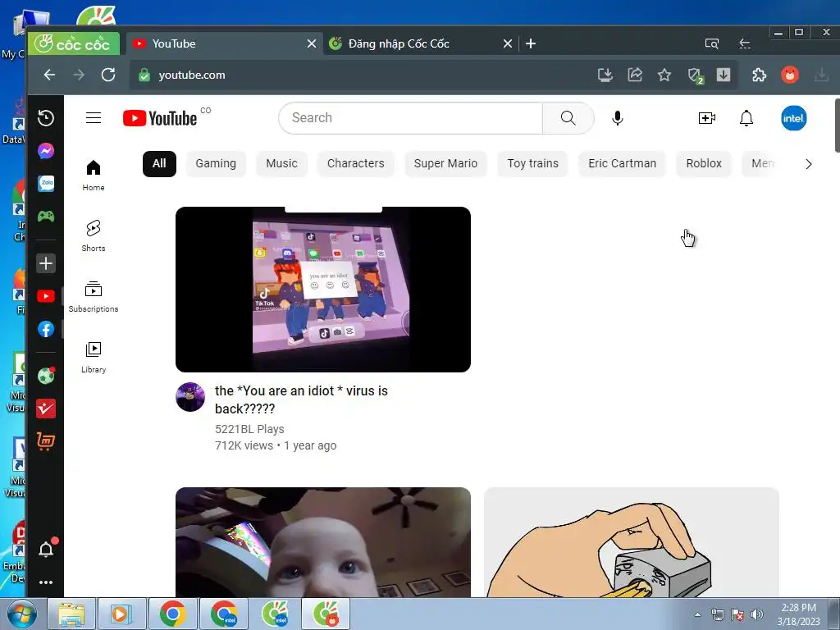The image size is (840, 630).
Task: Close the YouTube tab
Action: click(x=311, y=43)
